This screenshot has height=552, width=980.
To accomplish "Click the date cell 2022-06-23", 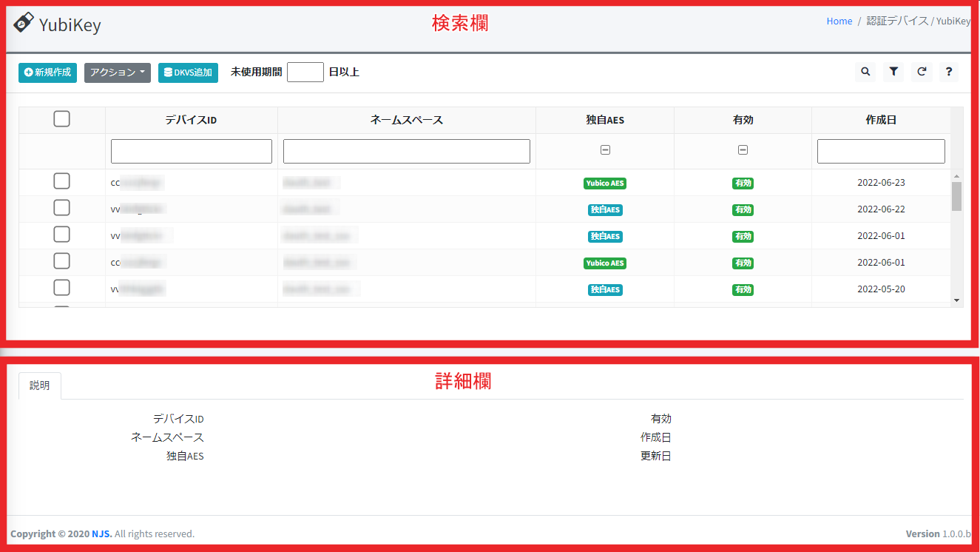I will pos(881,182).
